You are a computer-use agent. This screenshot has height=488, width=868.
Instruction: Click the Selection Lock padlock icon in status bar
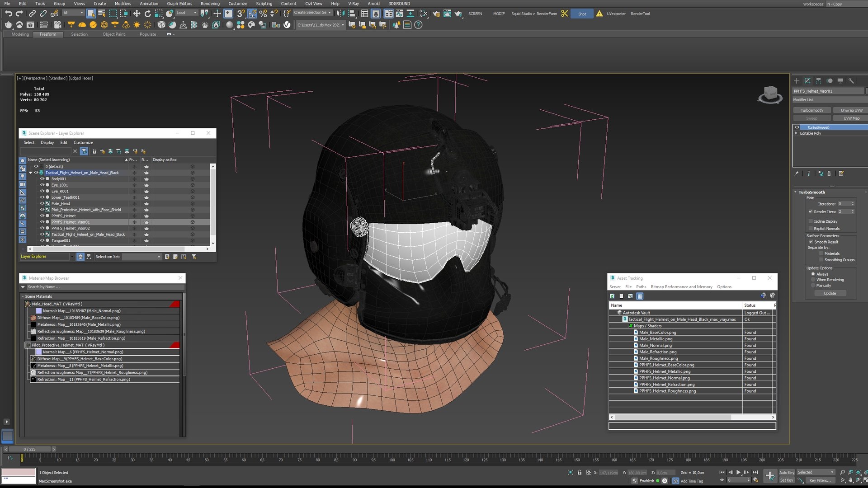tap(580, 472)
